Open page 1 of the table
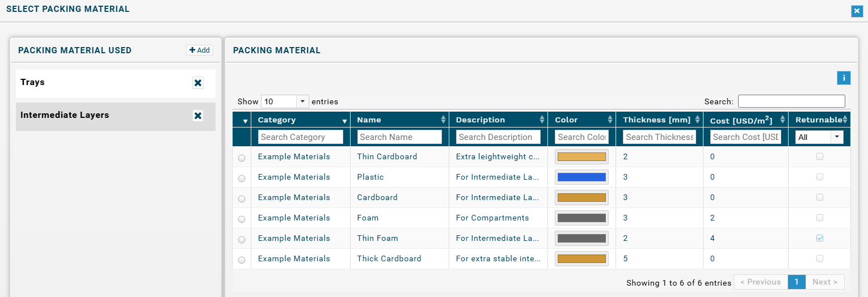 click(797, 282)
